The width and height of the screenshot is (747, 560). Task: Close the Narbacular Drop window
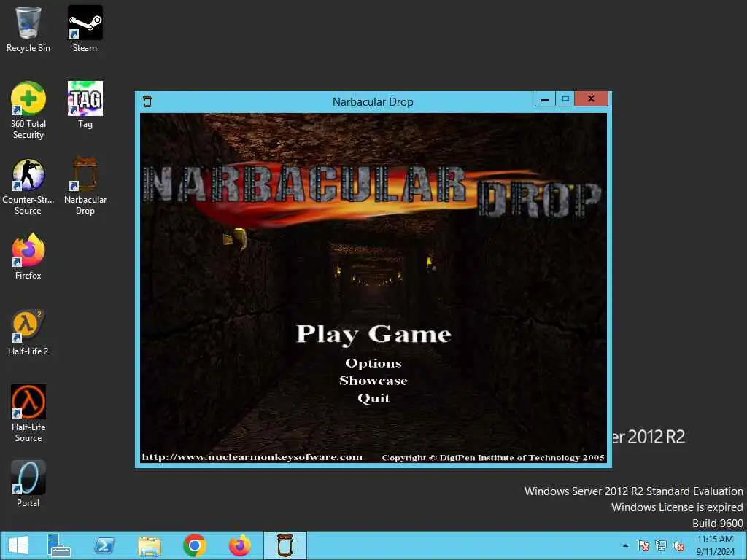click(591, 99)
